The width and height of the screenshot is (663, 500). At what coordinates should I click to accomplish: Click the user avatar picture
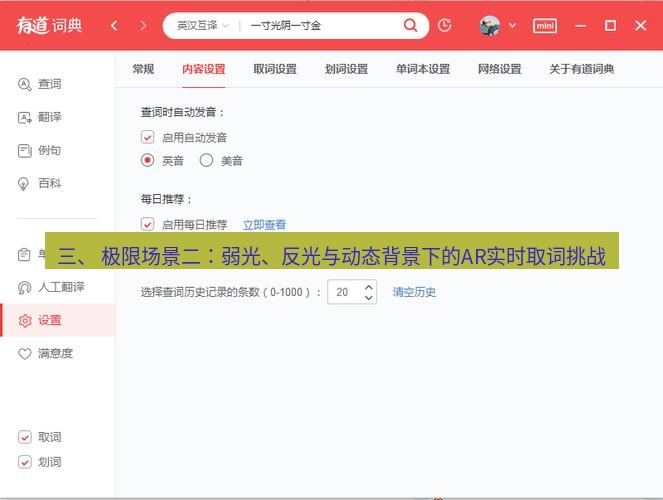[490, 26]
